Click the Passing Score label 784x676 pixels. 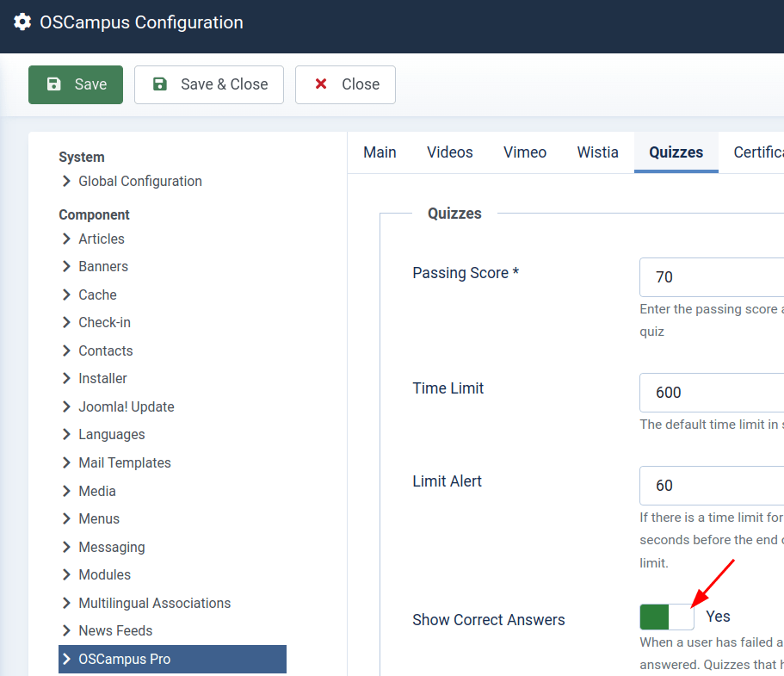[466, 273]
